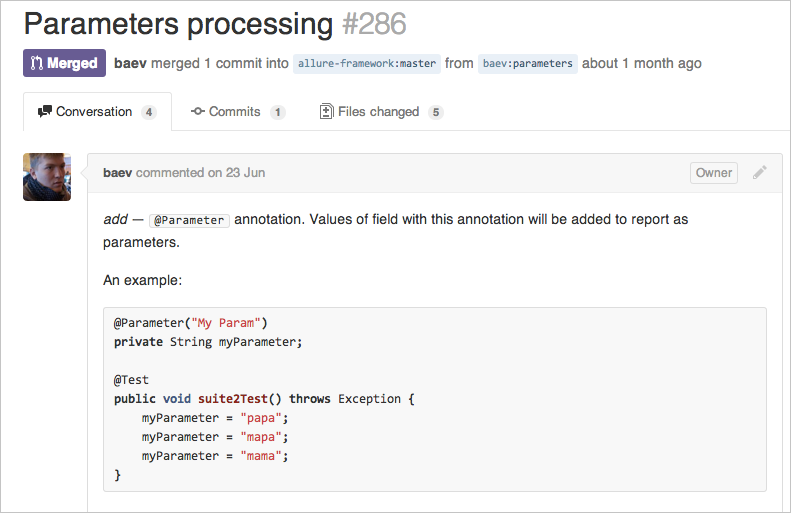
Task: Open the baev:parameters branch link
Action: point(527,63)
